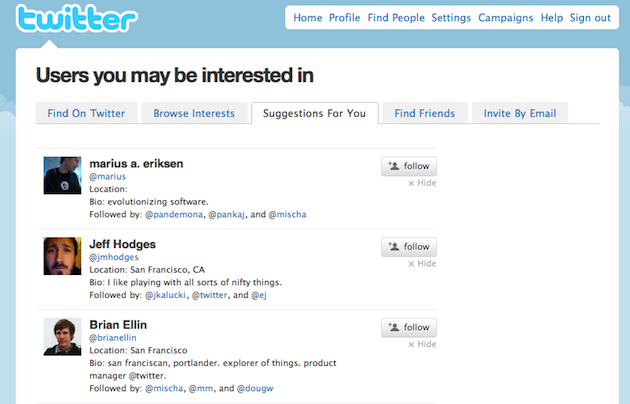This screenshot has width=630, height=404.
Task: Open Brian Ellin's profile picture
Action: point(62,337)
